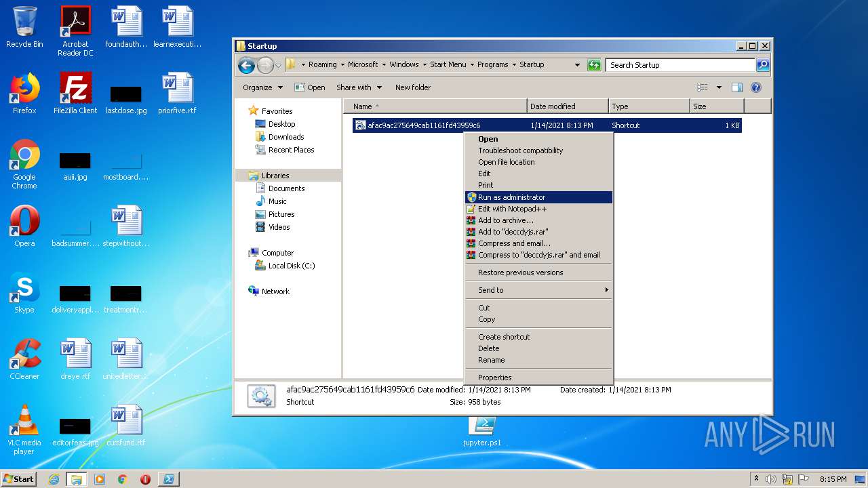Open Firefox desktop shortcut
This screenshot has width=868, height=488.
point(24,94)
